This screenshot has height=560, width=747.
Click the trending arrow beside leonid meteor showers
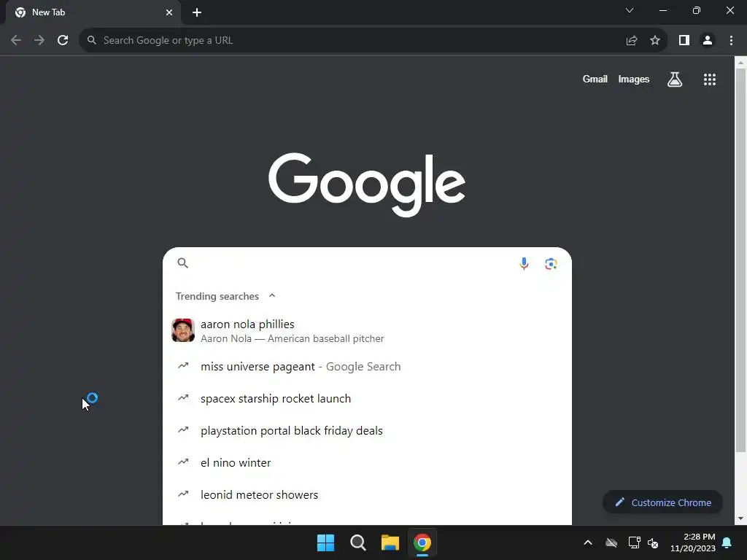(x=183, y=494)
